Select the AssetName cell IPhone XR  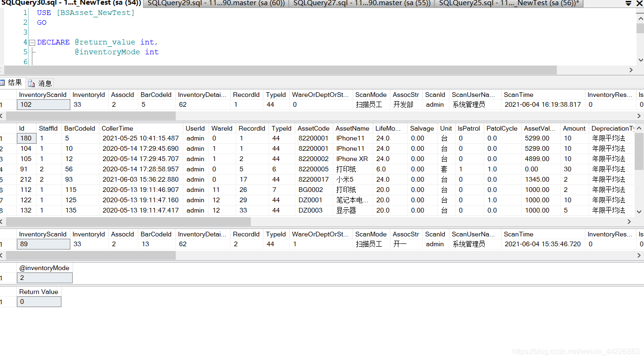pos(353,159)
